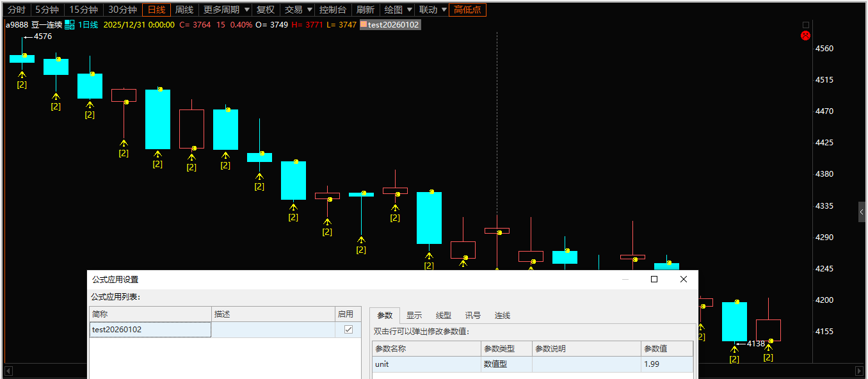Expand the 更多周期 dropdown
Viewport: 868px width, 379px height.
pyautogui.click(x=225, y=10)
